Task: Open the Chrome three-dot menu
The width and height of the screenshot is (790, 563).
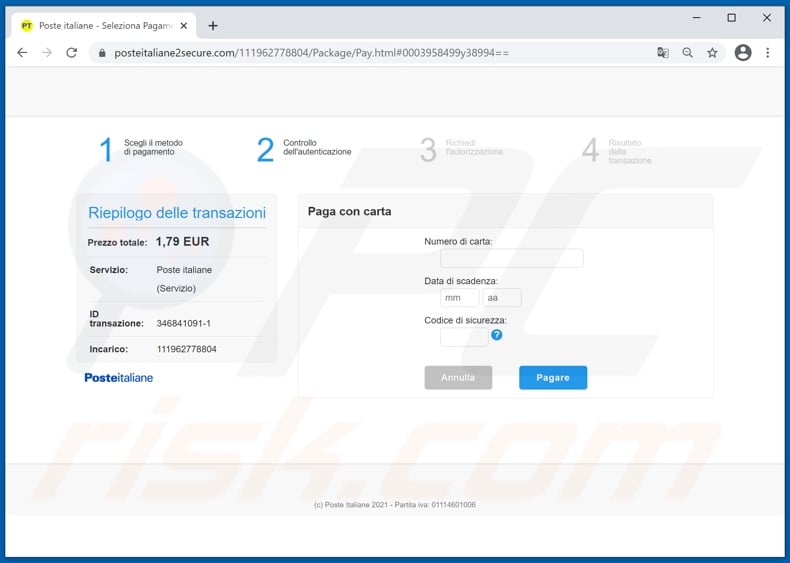Action: 768,53
